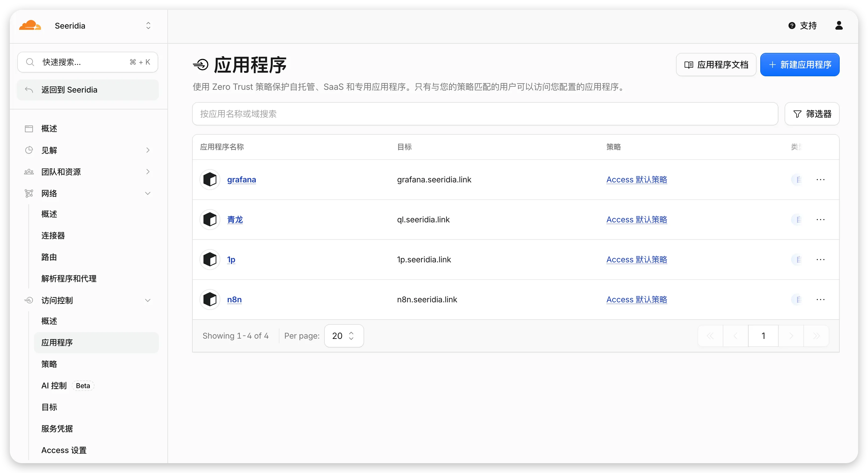868x473 pixels.
Task: Open 应用程序文档 documentation button
Action: coord(716,65)
